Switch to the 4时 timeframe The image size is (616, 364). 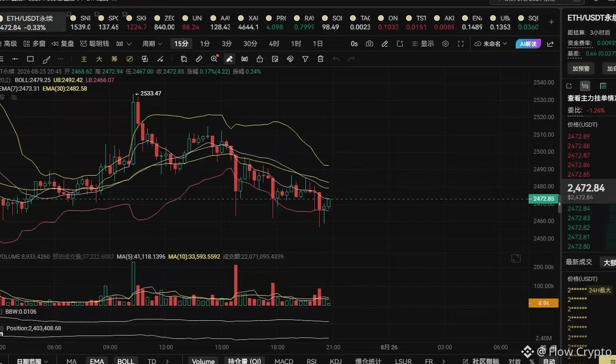click(274, 44)
